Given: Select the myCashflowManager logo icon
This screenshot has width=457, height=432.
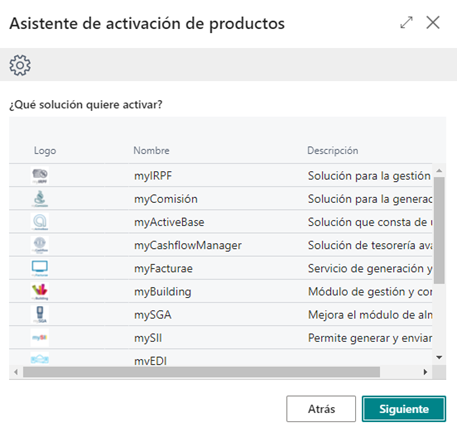Looking at the screenshot, I should click(40, 245).
